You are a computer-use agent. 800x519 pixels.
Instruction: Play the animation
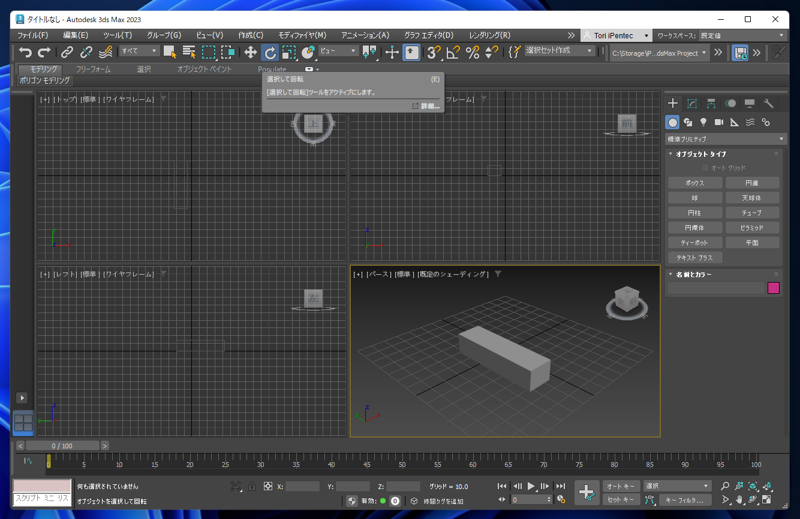tap(531, 486)
